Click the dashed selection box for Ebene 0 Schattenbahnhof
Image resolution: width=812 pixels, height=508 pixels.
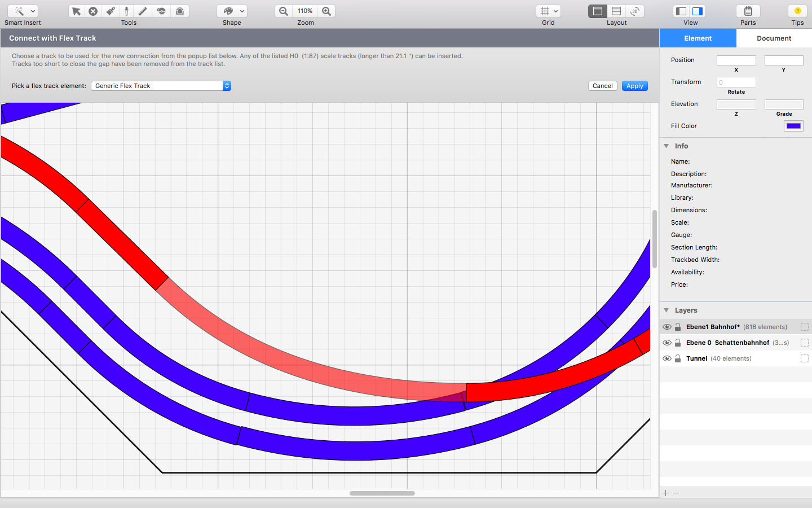point(805,343)
